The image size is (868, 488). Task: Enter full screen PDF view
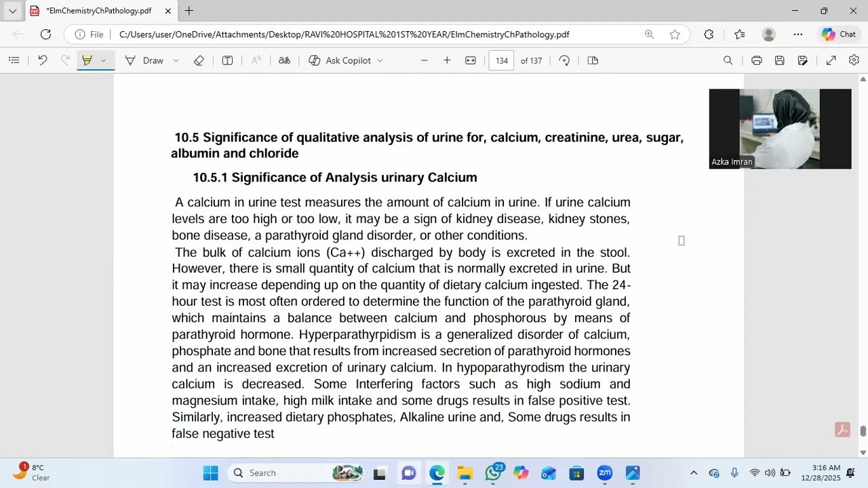click(831, 60)
